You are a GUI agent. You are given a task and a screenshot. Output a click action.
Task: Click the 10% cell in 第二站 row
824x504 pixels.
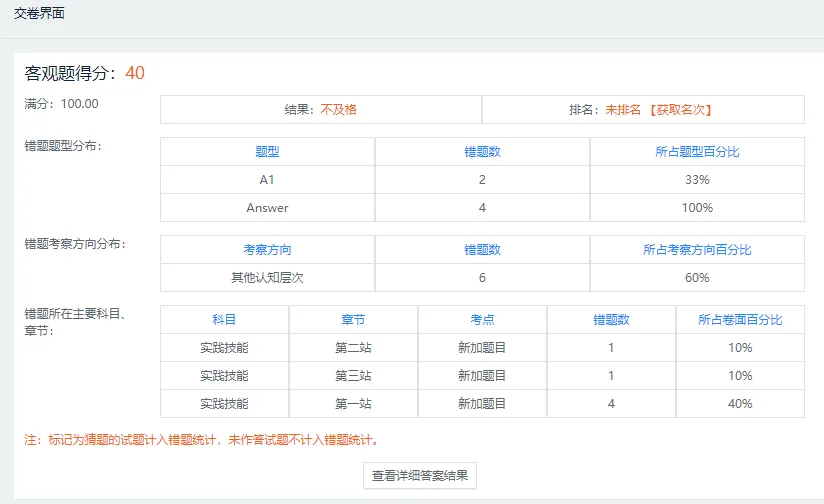click(740, 347)
